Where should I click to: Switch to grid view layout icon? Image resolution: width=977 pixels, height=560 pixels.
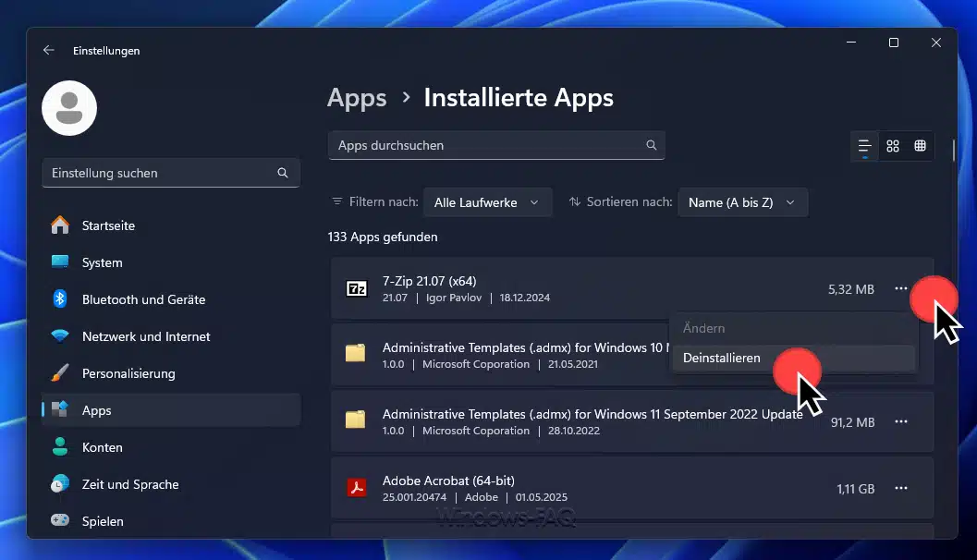click(893, 146)
